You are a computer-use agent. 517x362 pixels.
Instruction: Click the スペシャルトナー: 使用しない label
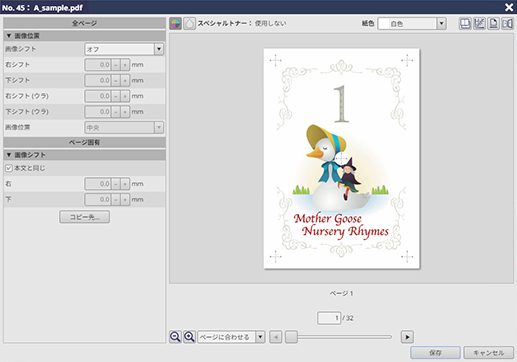point(242,23)
